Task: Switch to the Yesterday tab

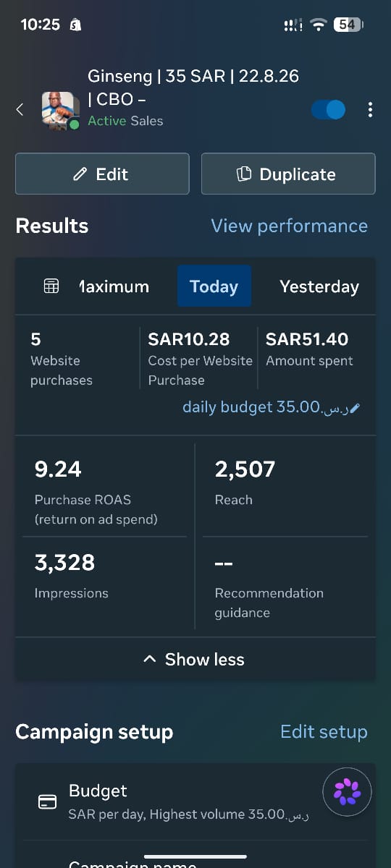Action: (319, 286)
